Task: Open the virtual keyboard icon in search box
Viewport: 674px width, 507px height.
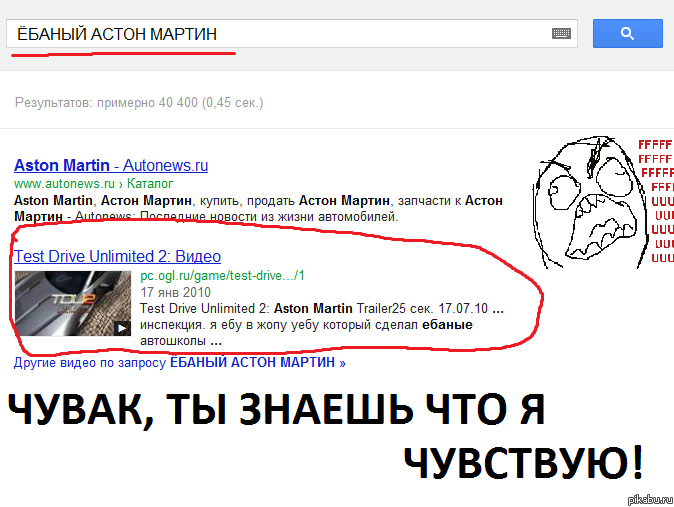Action: tap(561, 34)
